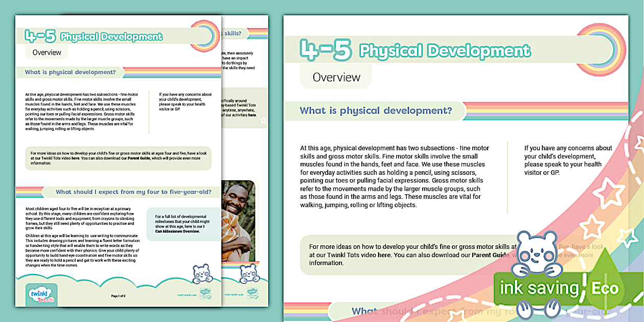Click the 'ink saving' green banner
This screenshot has width=644, height=322.
coord(537,288)
